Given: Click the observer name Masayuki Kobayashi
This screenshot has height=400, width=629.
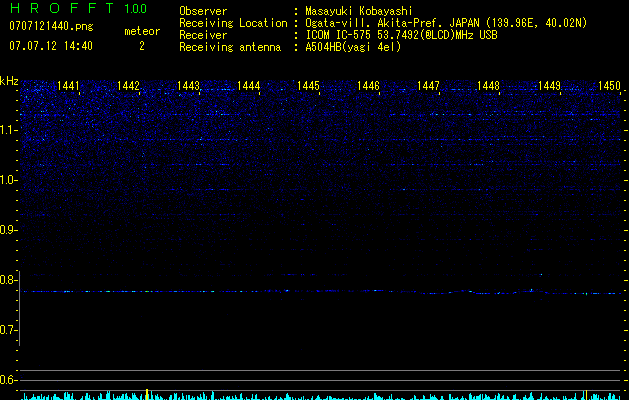Looking at the screenshot, I should point(359,11).
